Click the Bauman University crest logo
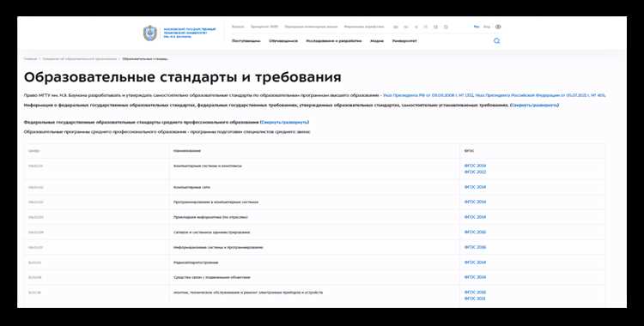This screenshot has width=644, height=326. coord(150,33)
